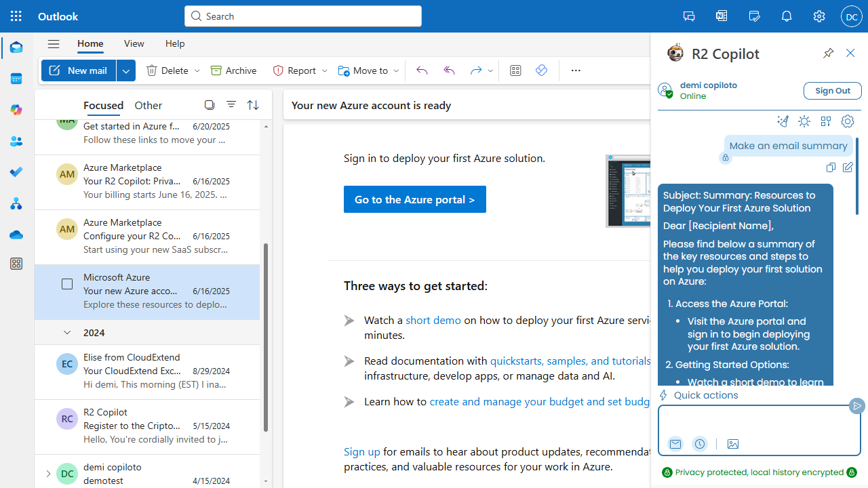Attach an image in chat box
Screen dimensions: 868x488
[x=733, y=444]
